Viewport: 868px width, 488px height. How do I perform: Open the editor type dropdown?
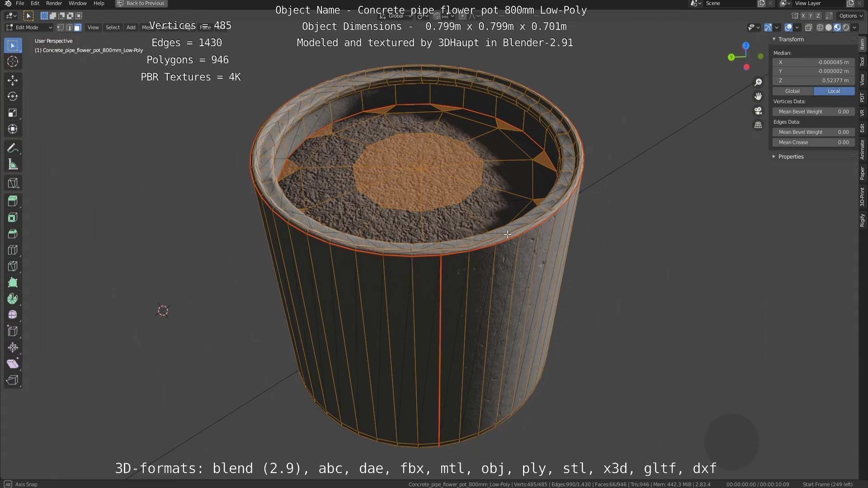coord(11,16)
